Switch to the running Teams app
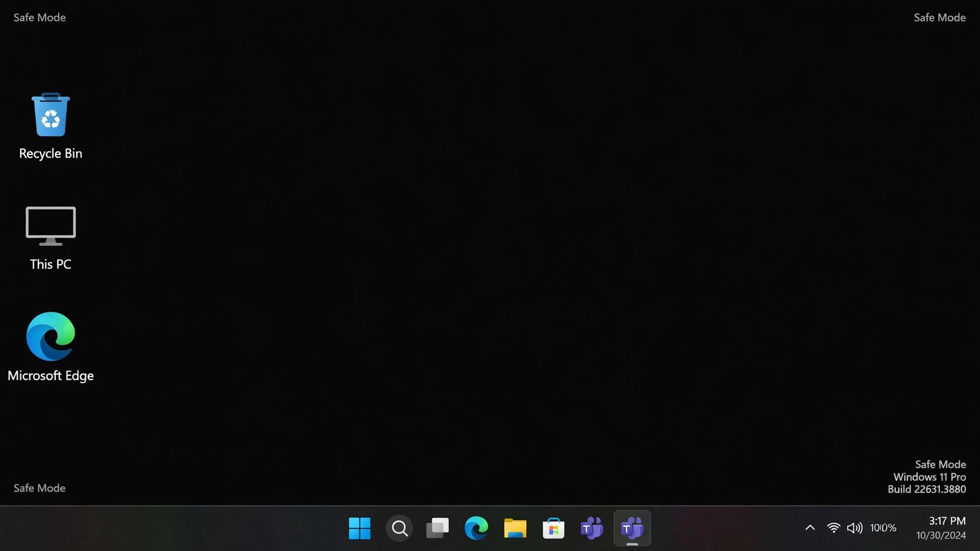Viewport: 980px width, 551px height. pyautogui.click(x=632, y=528)
